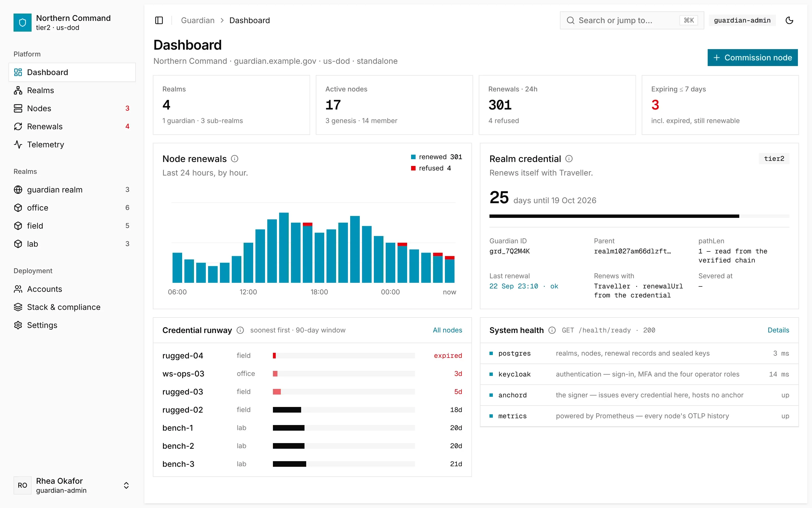The height and width of the screenshot is (508, 812).
Task: Open the Renewals section
Action: coord(72,126)
